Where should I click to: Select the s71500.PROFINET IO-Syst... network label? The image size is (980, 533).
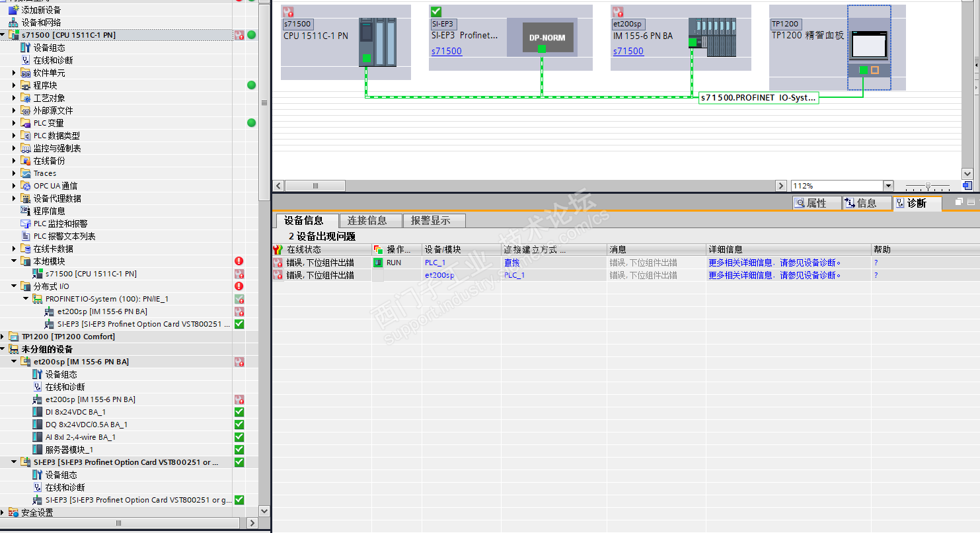pyautogui.click(x=759, y=97)
